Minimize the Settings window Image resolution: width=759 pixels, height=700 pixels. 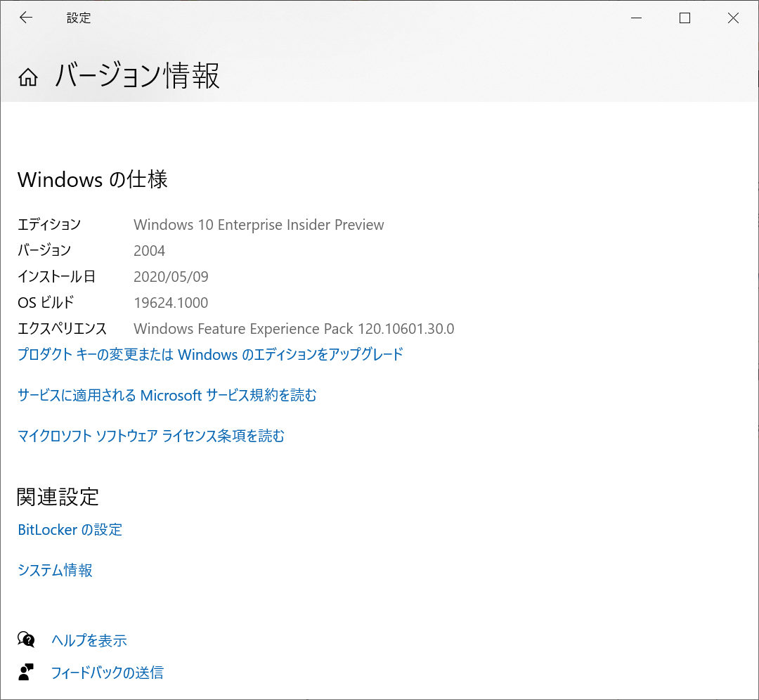(x=637, y=18)
